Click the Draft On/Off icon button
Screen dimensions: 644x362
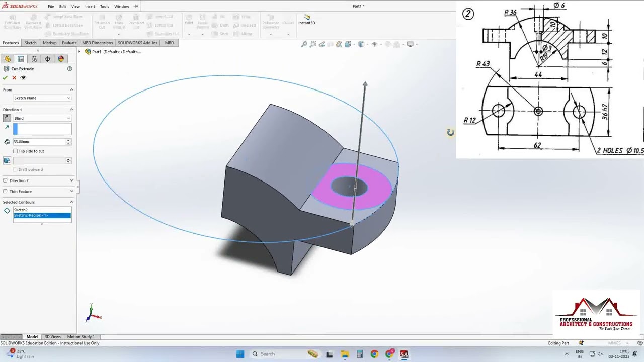(7, 161)
